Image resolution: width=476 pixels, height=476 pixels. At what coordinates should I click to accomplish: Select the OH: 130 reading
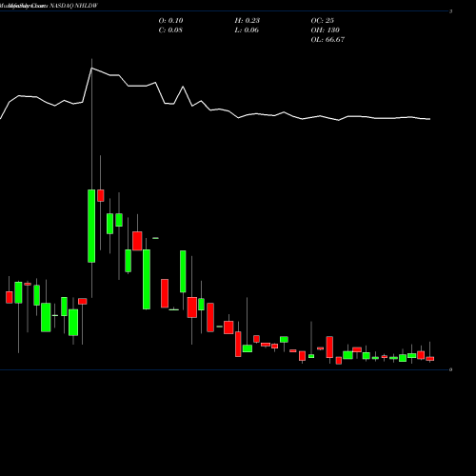click(326, 30)
